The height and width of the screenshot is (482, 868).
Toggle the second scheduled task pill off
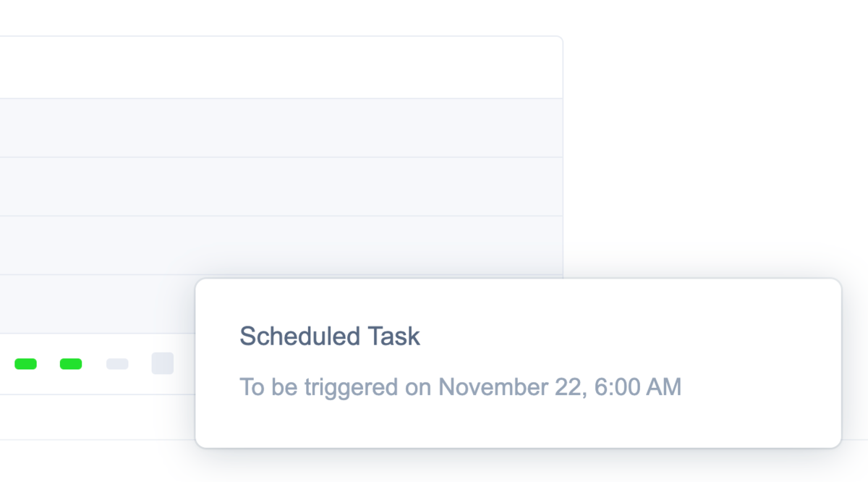point(70,364)
